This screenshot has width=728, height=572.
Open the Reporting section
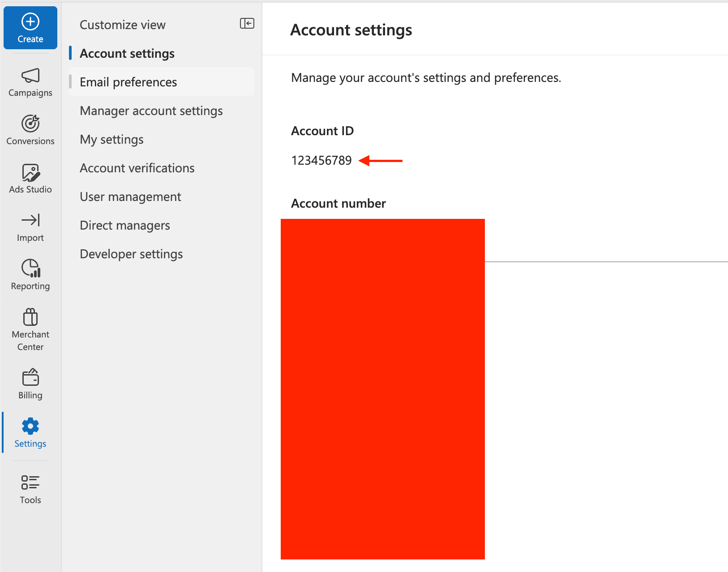pos(30,275)
